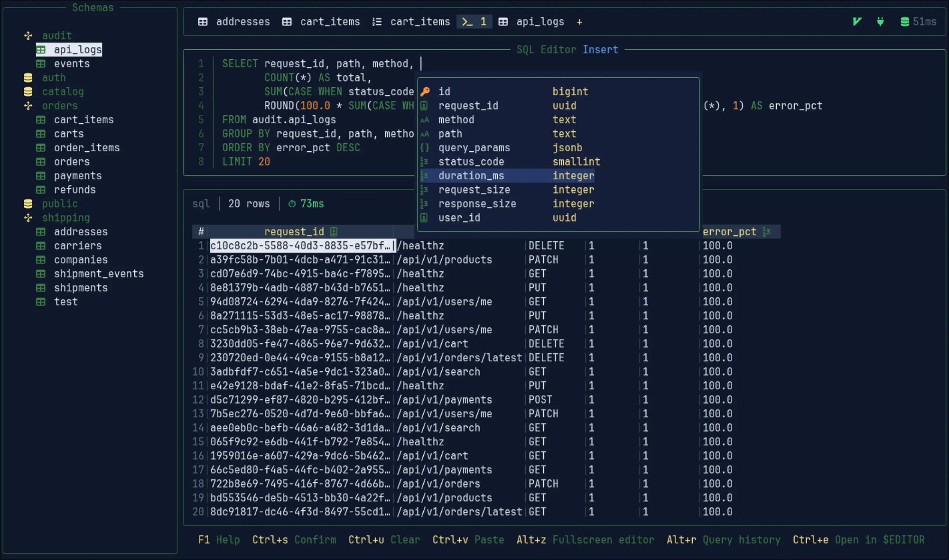The image size is (949, 560).
Task: Click the uuid type icon in request_id header
Action: (x=334, y=231)
